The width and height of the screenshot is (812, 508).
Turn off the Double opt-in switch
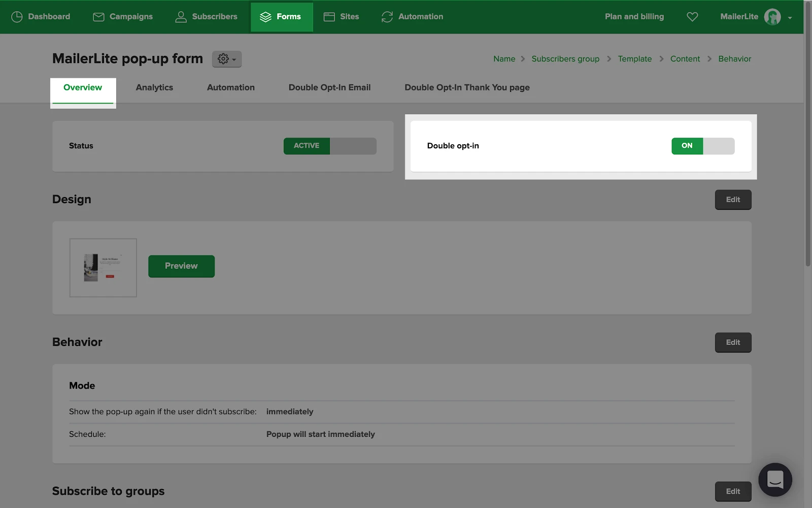703,146
